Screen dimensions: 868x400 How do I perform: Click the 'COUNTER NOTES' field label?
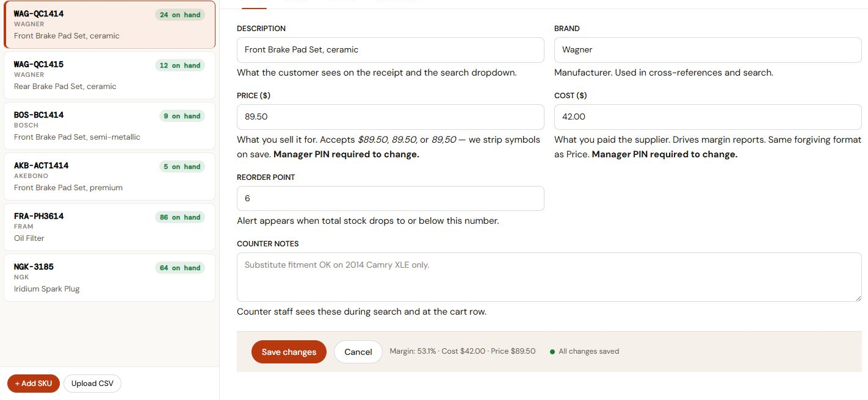268,244
